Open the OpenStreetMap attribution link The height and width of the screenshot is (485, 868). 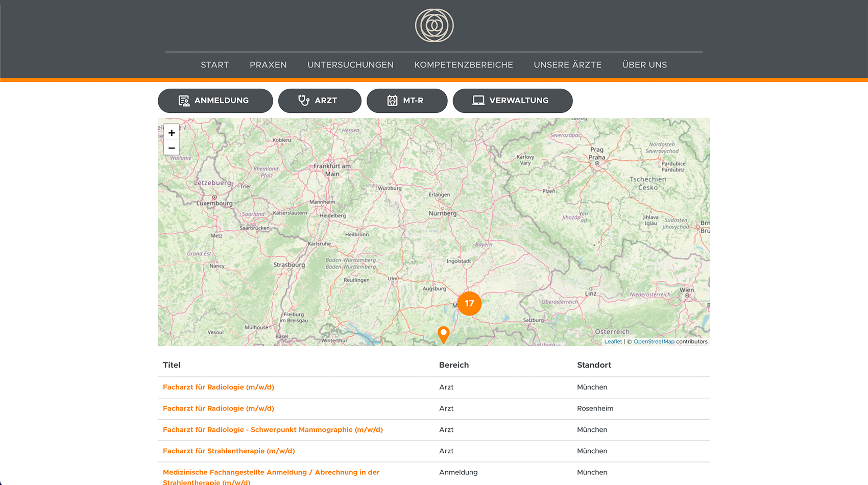(x=654, y=342)
